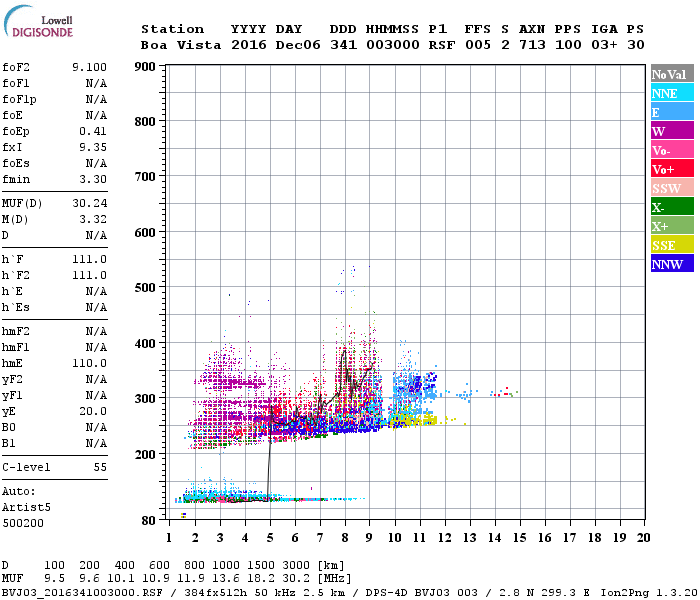Click the 5 MHz frequency axis label
The image size is (700, 600).
[x=270, y=538]
